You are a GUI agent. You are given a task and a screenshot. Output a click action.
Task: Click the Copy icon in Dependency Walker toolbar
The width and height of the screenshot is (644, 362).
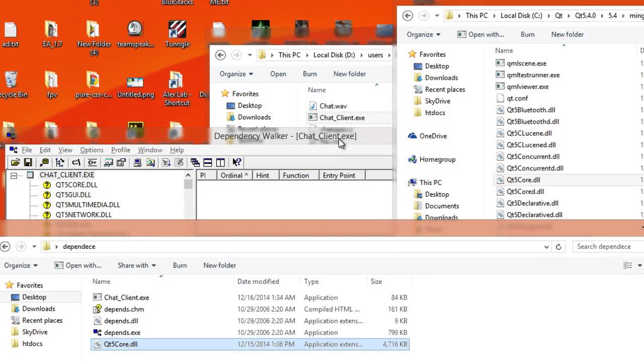[44, 162]
